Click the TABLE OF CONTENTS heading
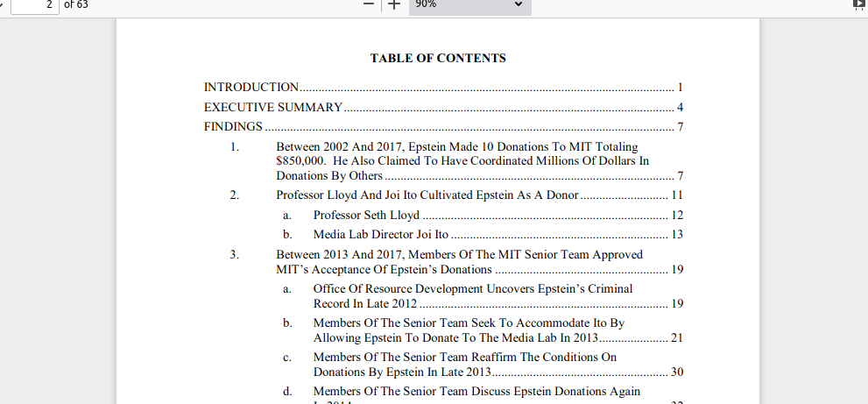 438,58
